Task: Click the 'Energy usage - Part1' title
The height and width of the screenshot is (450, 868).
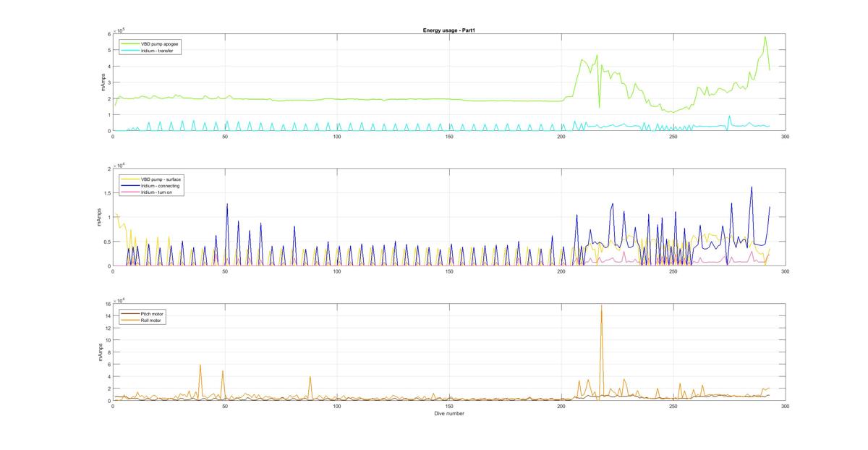Action: coord(448,30)
